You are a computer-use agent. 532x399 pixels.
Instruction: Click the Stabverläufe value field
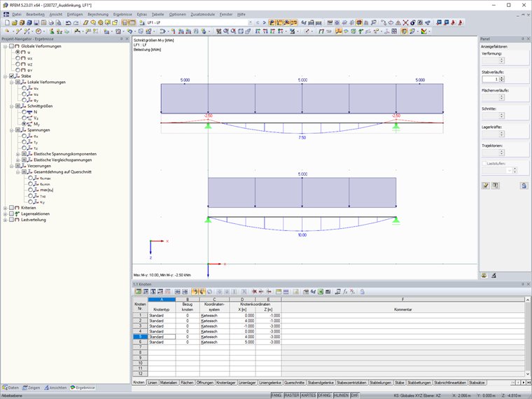click(490, 79)
